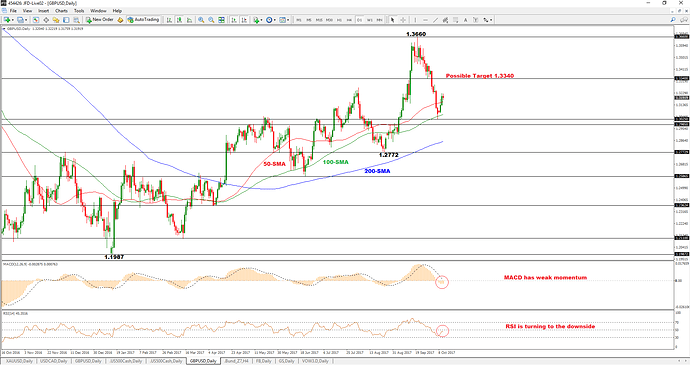
Task: Switch to the GS,Daily chart tab
Action: 286,361
